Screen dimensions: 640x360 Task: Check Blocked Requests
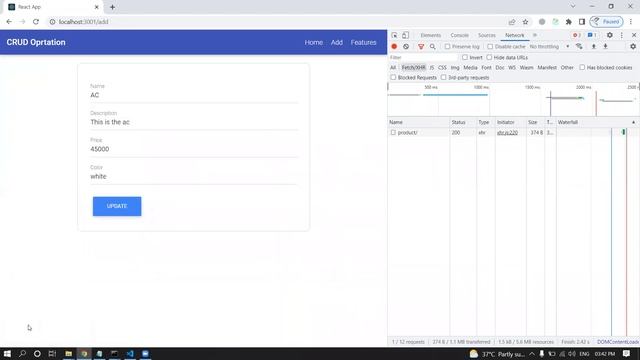pos(393,77)
